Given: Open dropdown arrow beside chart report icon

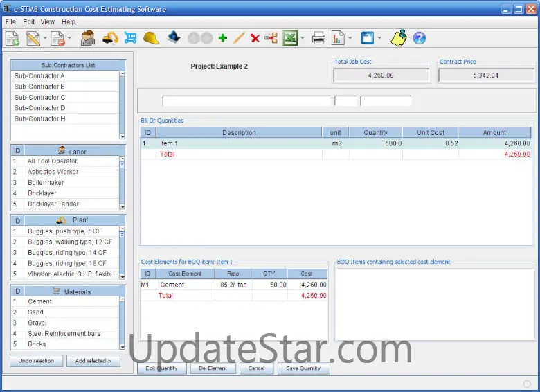Looking at the screenshot, I should tap(350, 38).
